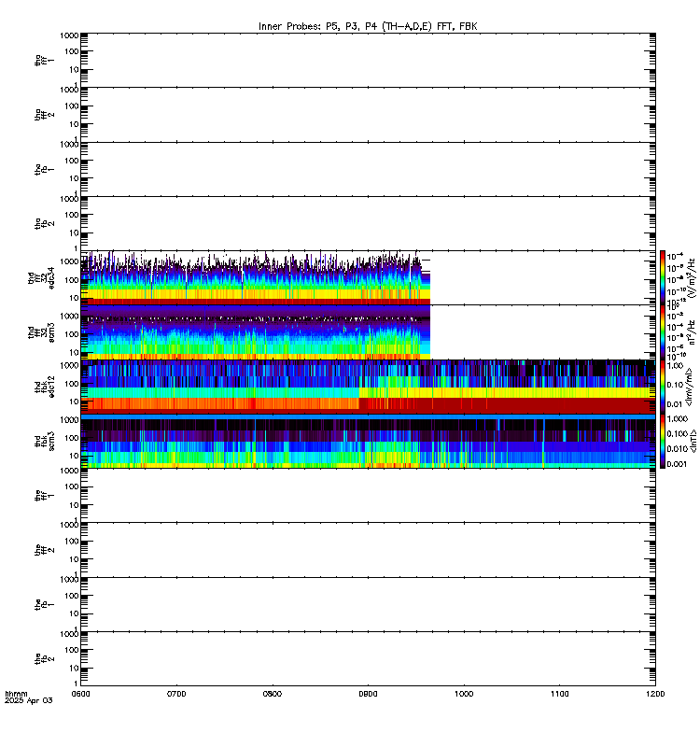This screenshot has width=700, height=747.
Task: Click the 'hhmm' axis unit label
Action: (x=16, y=694)
